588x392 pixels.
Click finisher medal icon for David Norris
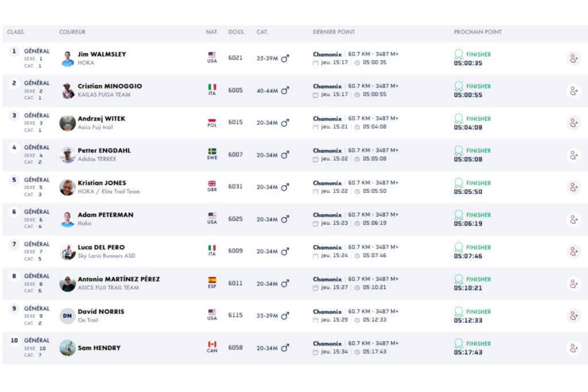pyautogui.click(x=459, y=312)
